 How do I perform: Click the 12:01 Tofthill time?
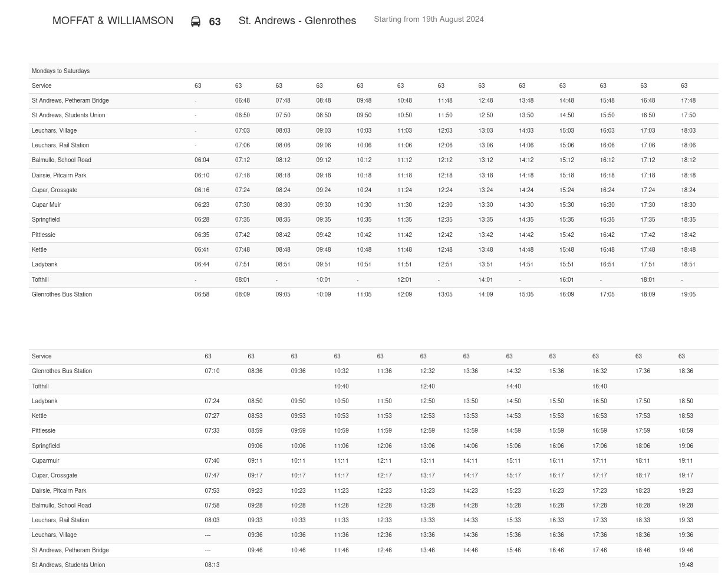(404, 280)
